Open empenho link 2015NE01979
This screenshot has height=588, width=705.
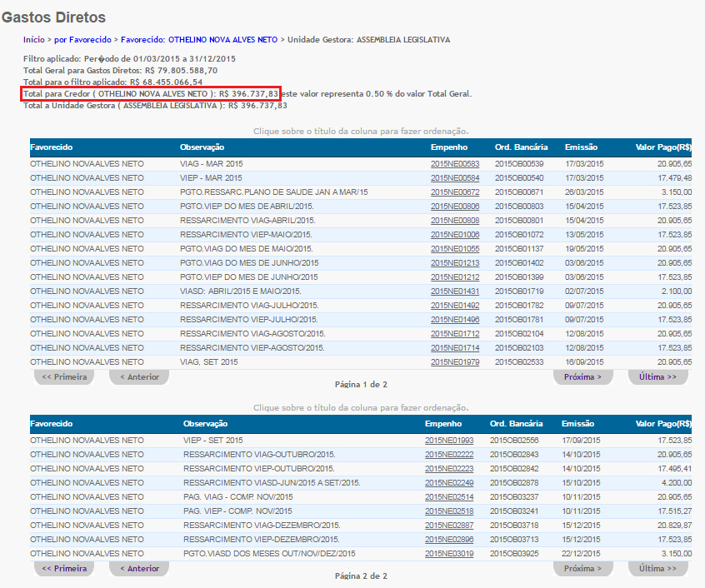tap(455, 362)
